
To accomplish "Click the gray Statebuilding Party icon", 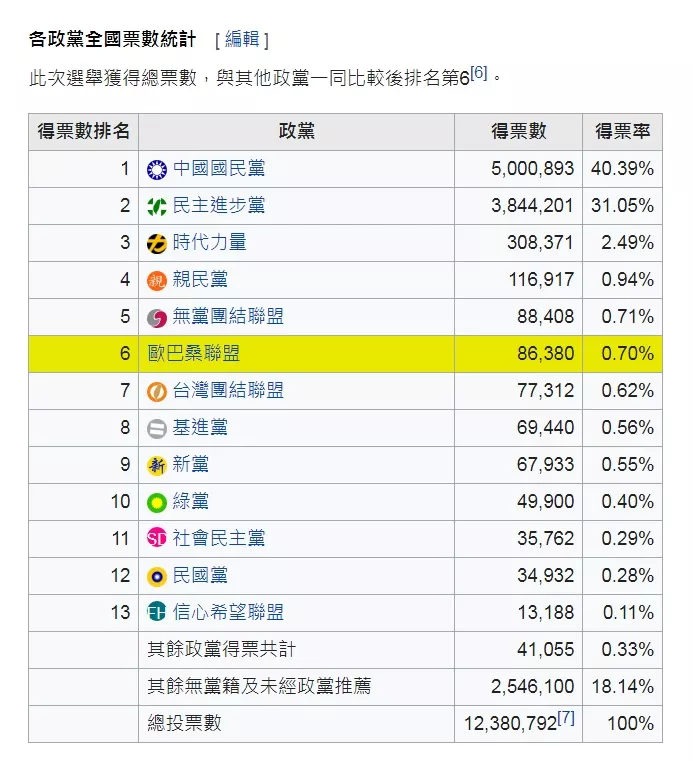I will (157, 428).
